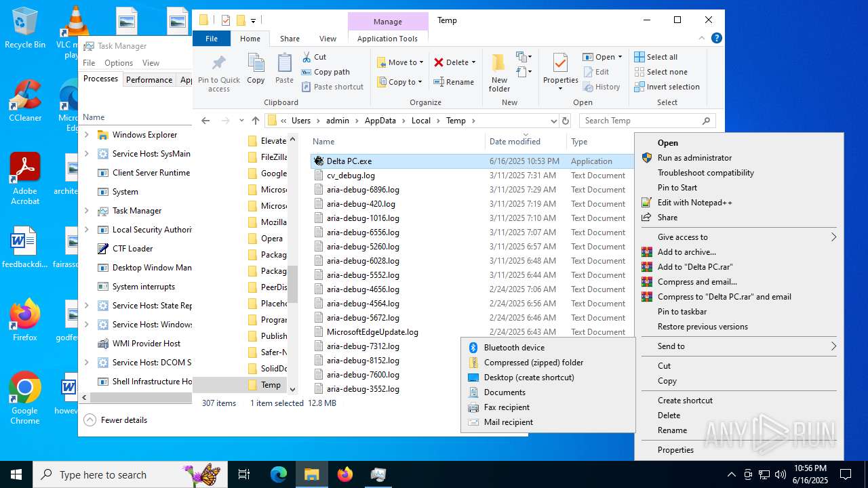Click the Edge icon in the taskbar
The height and width of the screenshot is (488, 868).
click(x=279, y=474)
